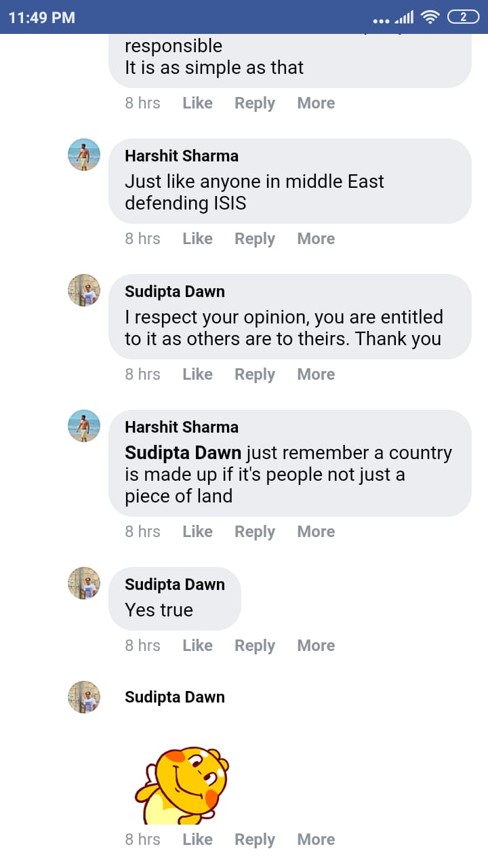Tap the bold Sudipta Dawn mention in reply
Screen dimensions: 488x868
click(x=183, y=453)
